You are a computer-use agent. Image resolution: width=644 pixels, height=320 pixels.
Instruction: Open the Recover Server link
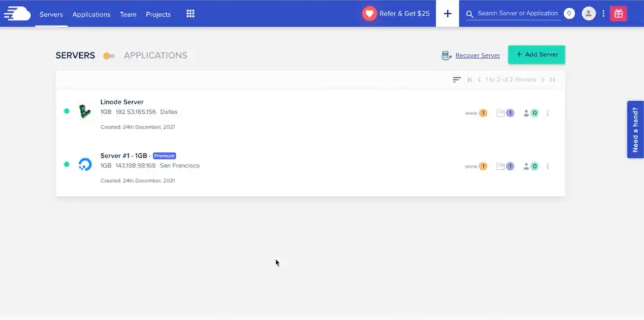478,55
